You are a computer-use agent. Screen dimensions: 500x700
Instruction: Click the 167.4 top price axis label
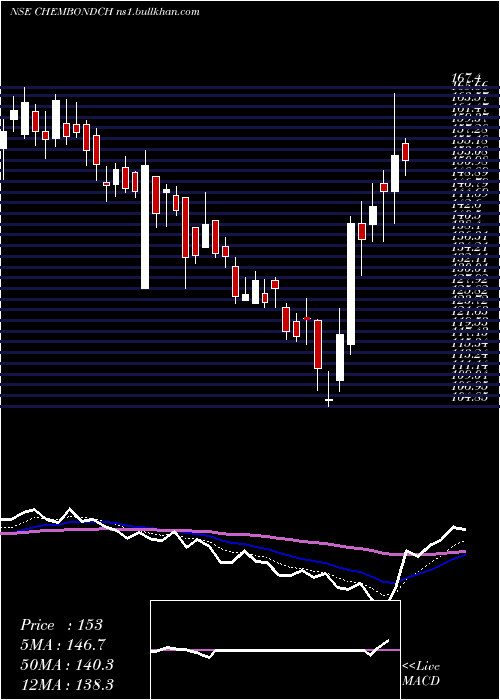[x=469, y=79]
